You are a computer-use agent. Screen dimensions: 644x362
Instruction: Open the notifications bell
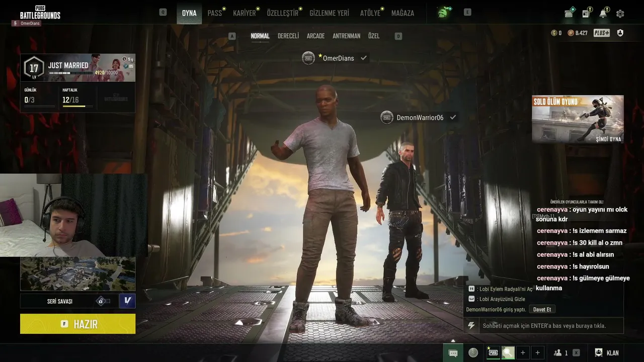pos(603,13)
